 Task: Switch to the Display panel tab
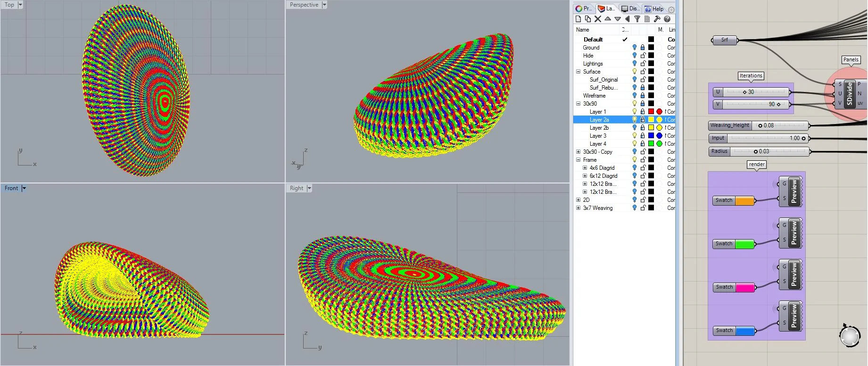point(630,8)
